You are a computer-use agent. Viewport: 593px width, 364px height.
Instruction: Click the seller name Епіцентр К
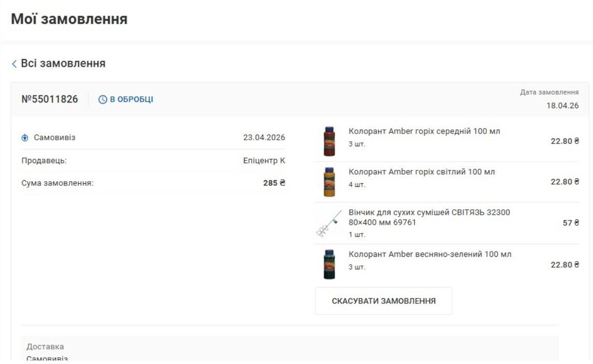(264, 161)
